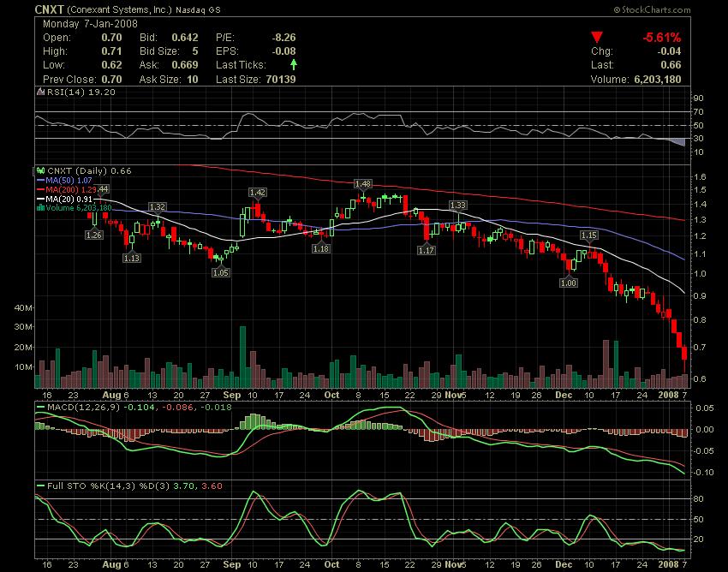The height and width of the screenshot is (572, 728).
Task: Click the CNXT (Daily) 0.66 legend label
Action: coord(89,171)
